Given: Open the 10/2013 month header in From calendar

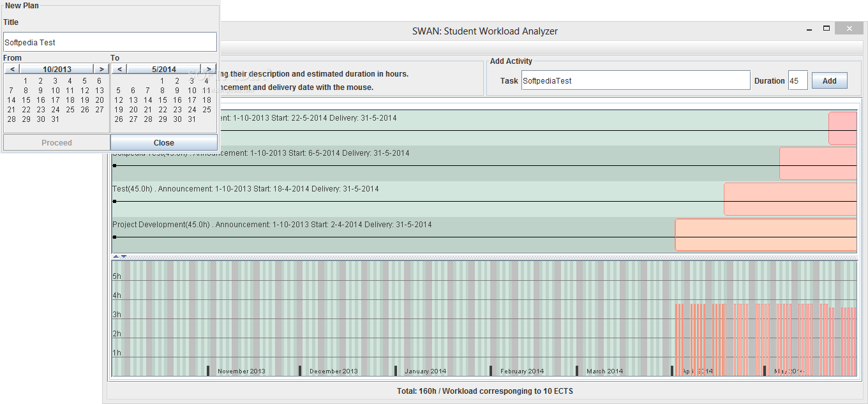Looking at the screenshot, I should 57,69.
